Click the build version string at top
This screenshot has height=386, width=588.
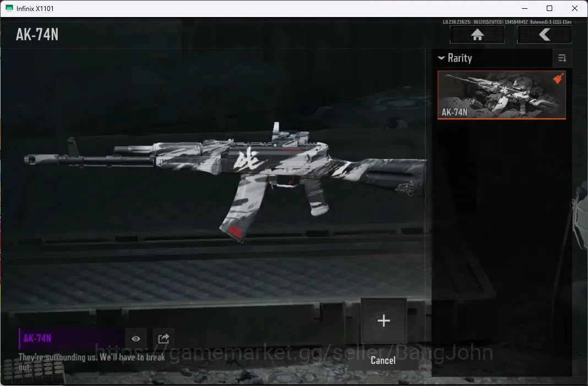tap(507, 22)
